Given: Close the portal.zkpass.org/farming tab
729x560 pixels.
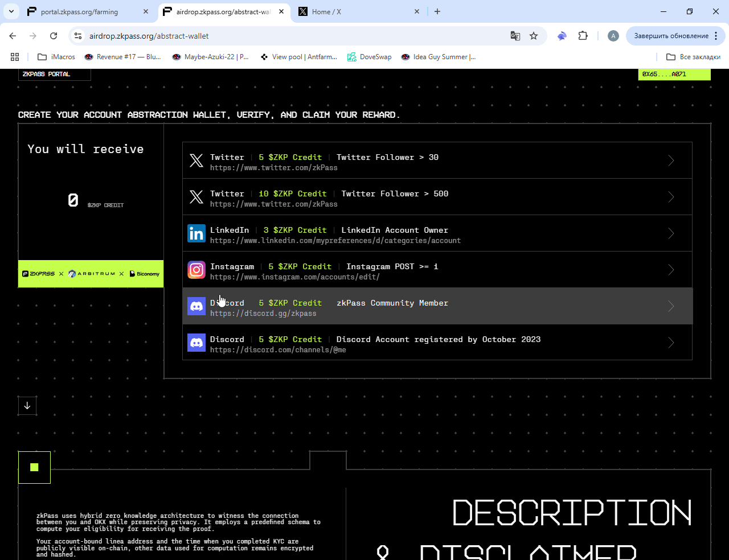Looking at the screenshot, I should [x=146, y=11].
